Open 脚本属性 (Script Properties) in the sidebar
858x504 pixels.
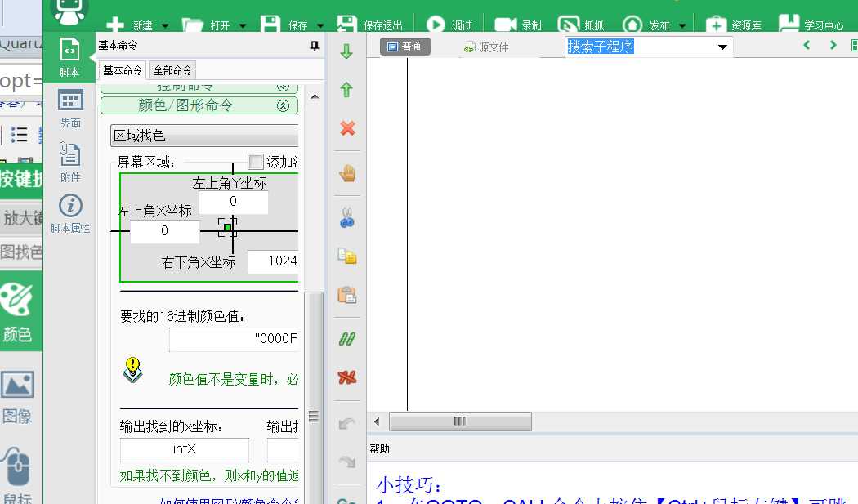(x=70, y=214)
